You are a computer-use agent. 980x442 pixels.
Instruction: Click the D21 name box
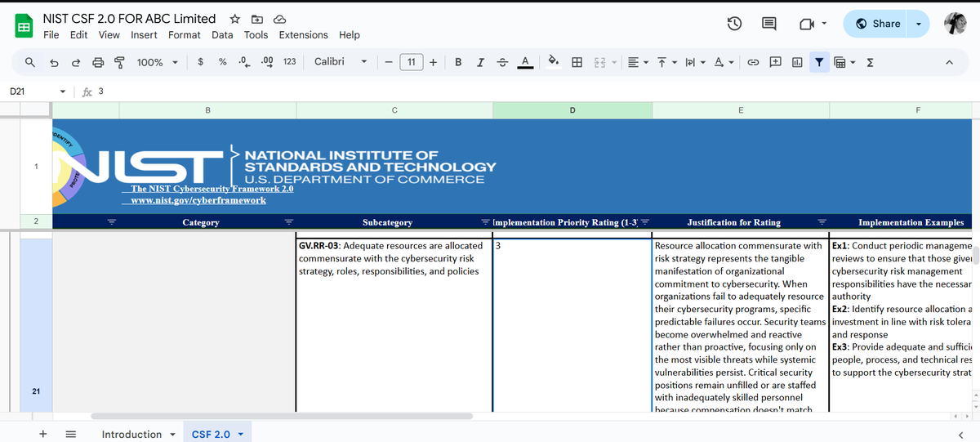point(30,92)
